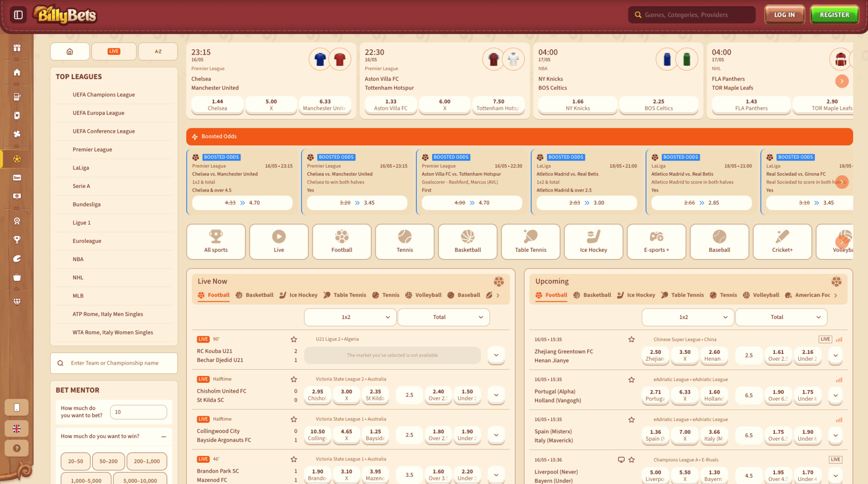Viewport: 868px width, 484px height.
Task: Open the virtual sports screen icon in the sidebar
Action: [17, 196]
